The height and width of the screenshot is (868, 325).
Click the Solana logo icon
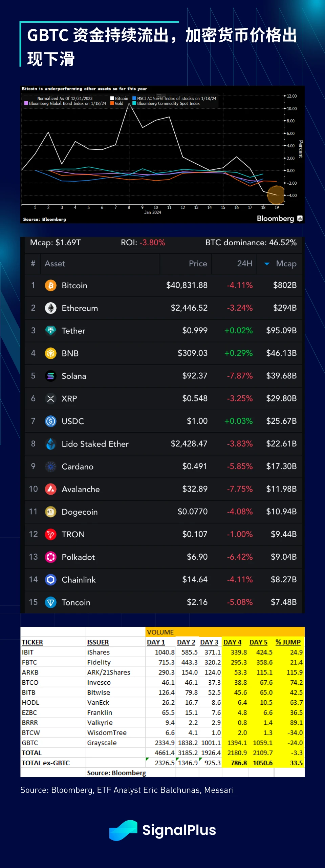[x=51, y=376]
